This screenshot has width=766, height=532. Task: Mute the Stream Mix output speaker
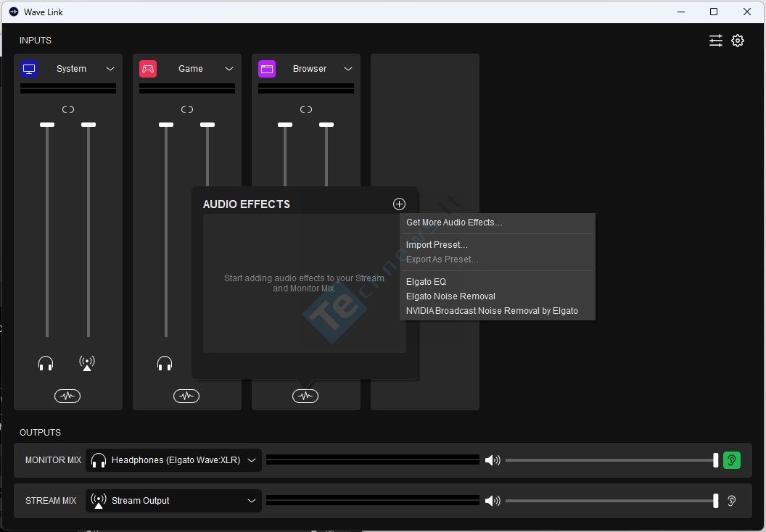tap(493, 501)
